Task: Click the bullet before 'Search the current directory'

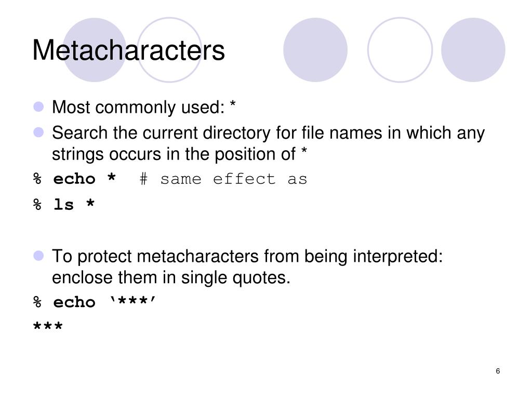Action: [x=38, y=132]
